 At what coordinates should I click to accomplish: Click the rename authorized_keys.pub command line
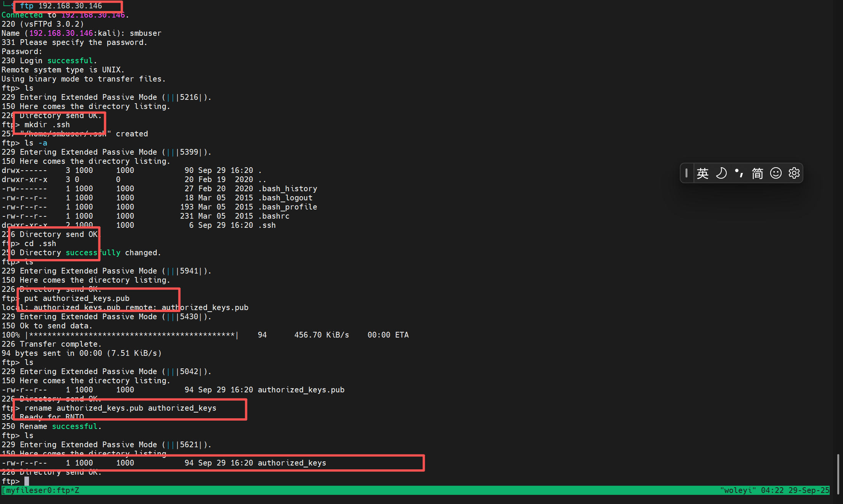[120, 408]
